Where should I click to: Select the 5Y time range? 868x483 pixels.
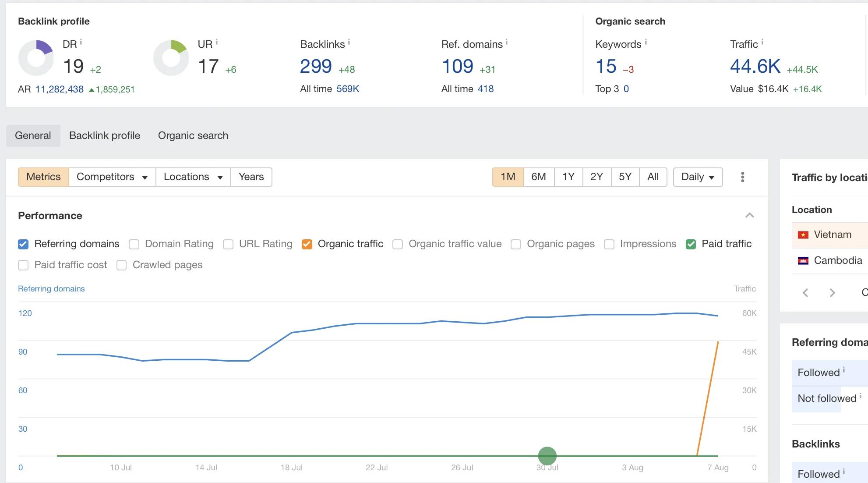tap(625, 177)
